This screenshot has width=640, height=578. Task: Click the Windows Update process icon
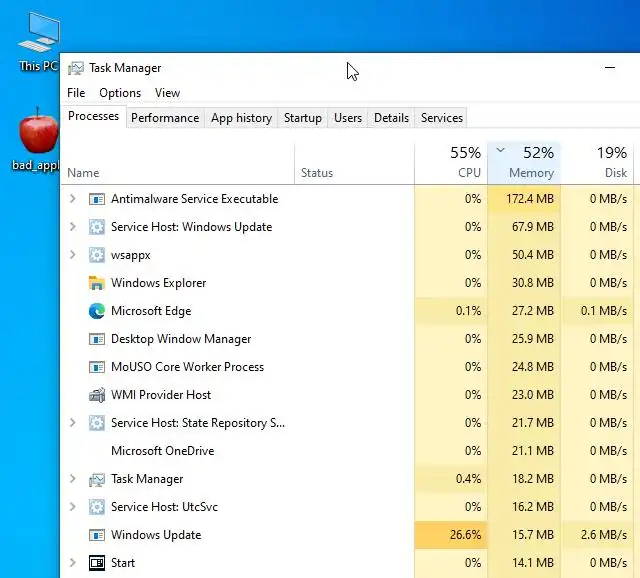[x=97, y=535]
